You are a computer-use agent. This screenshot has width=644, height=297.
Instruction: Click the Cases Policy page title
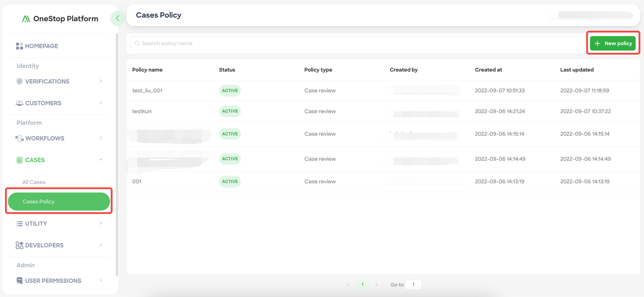[x=158, y=15]
